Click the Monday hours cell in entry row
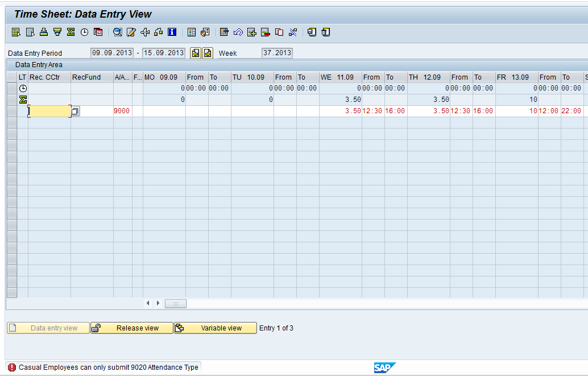Viewport: 588px width, 376px height. 164,111
